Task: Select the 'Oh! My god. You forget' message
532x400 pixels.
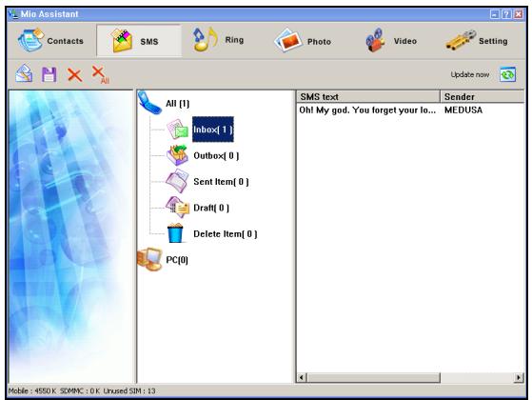Action: [367, 110]
